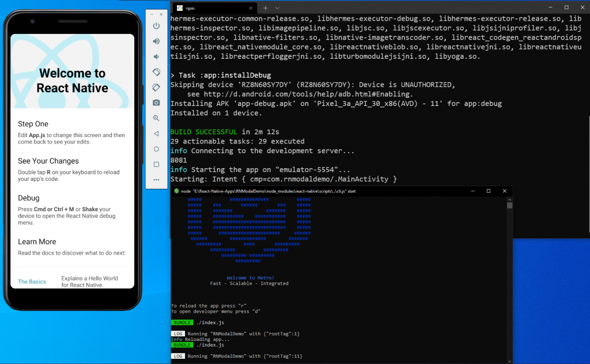The height and width of the screenshot is (364, 590).
Task: Tap the emulator Home circle button
Action: click(156, 149)
